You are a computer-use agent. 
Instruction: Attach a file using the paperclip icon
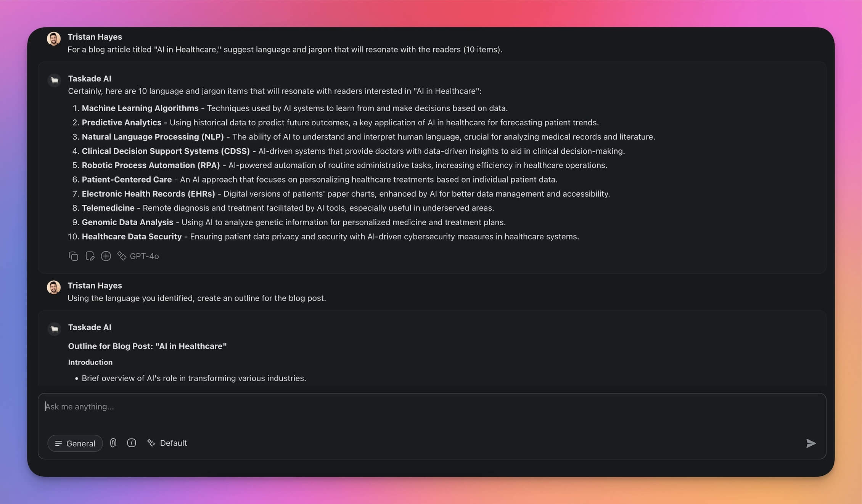[x=113, y=443]
